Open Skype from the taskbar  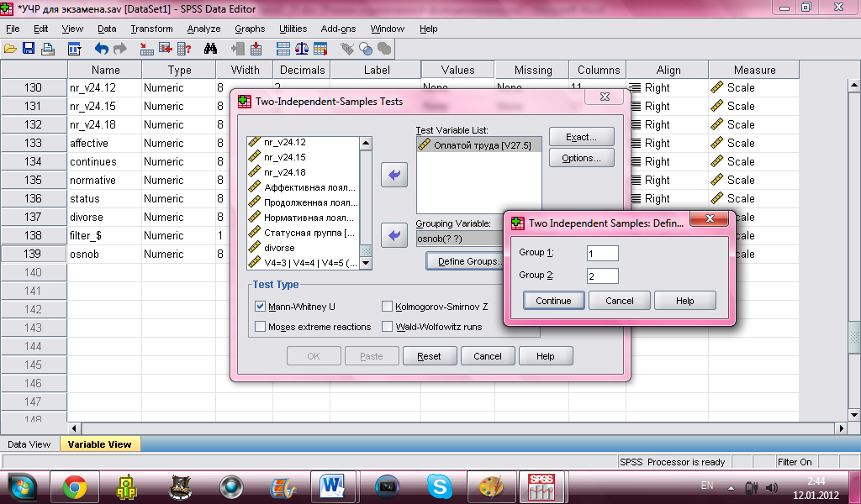[x=439, y=487]
